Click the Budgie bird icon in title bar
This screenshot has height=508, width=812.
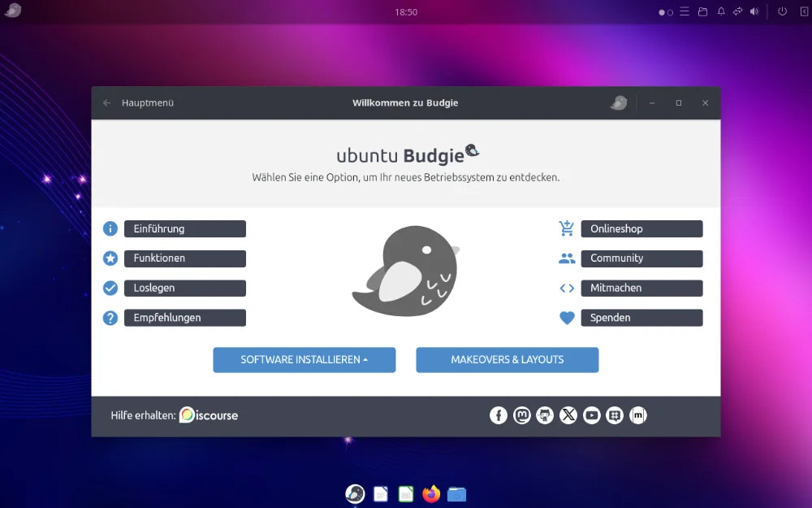pos(619,102)
